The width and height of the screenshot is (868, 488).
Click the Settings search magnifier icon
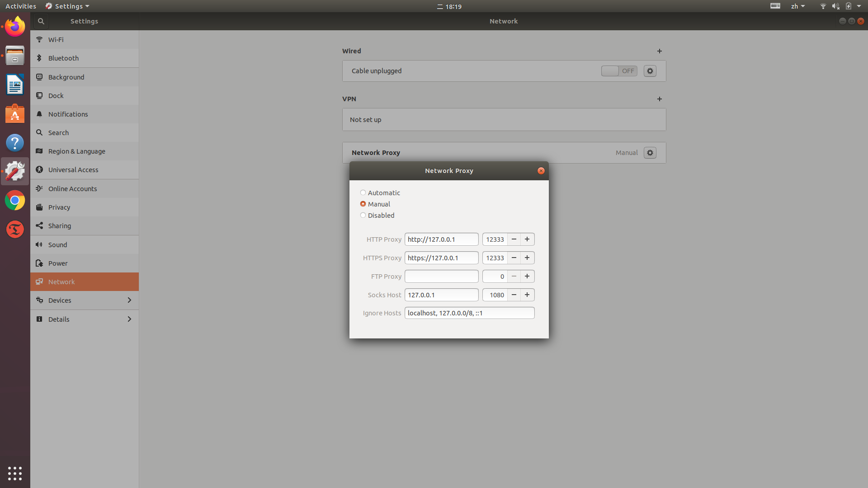41,21
